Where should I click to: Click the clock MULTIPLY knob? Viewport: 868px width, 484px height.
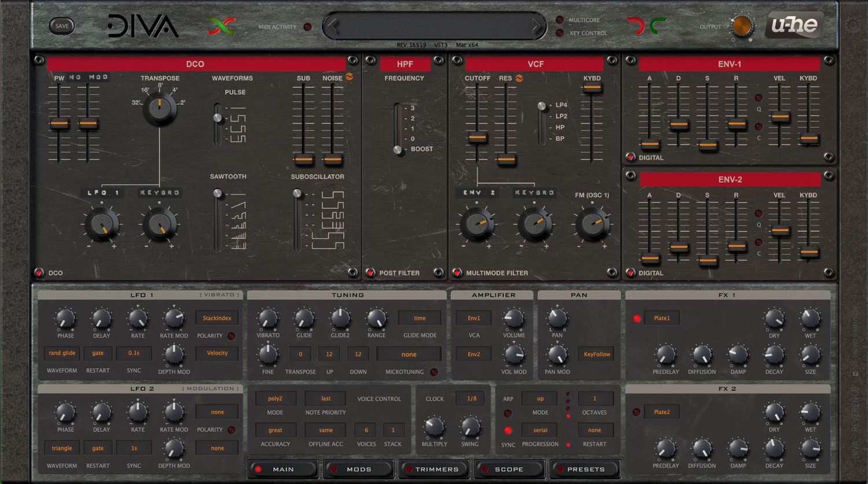point(434,427)
